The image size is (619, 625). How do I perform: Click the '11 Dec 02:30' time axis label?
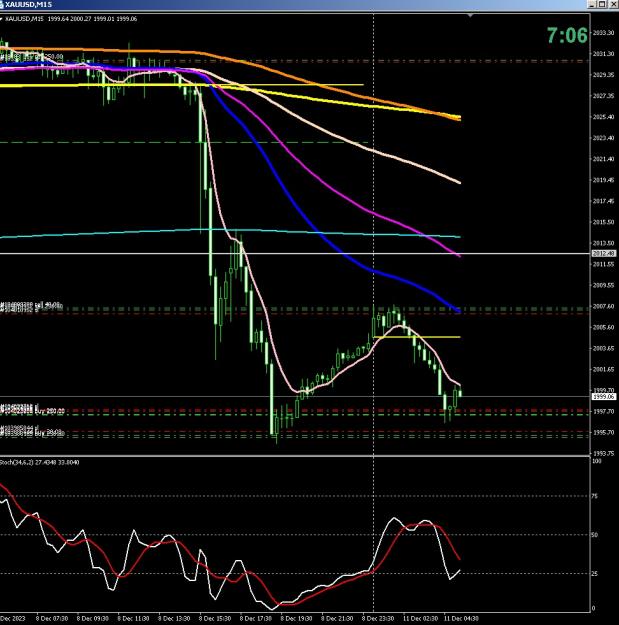(x=420, y=619)
